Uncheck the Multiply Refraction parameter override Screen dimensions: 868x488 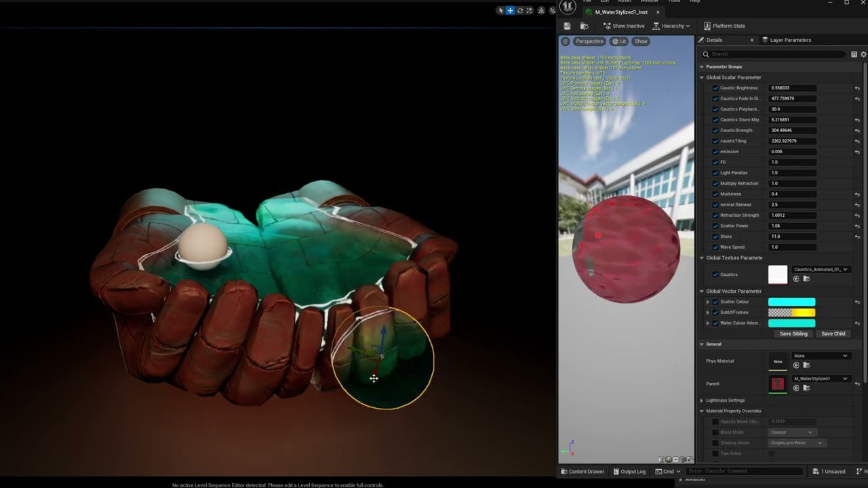point(715,184)
